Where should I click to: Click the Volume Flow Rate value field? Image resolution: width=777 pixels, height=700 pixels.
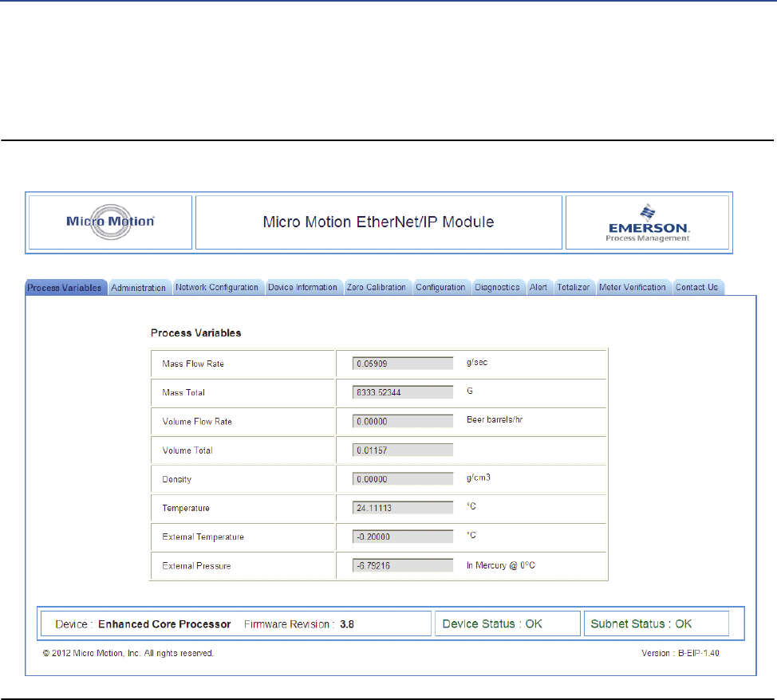pyautogui.click(x=403, y=421)
